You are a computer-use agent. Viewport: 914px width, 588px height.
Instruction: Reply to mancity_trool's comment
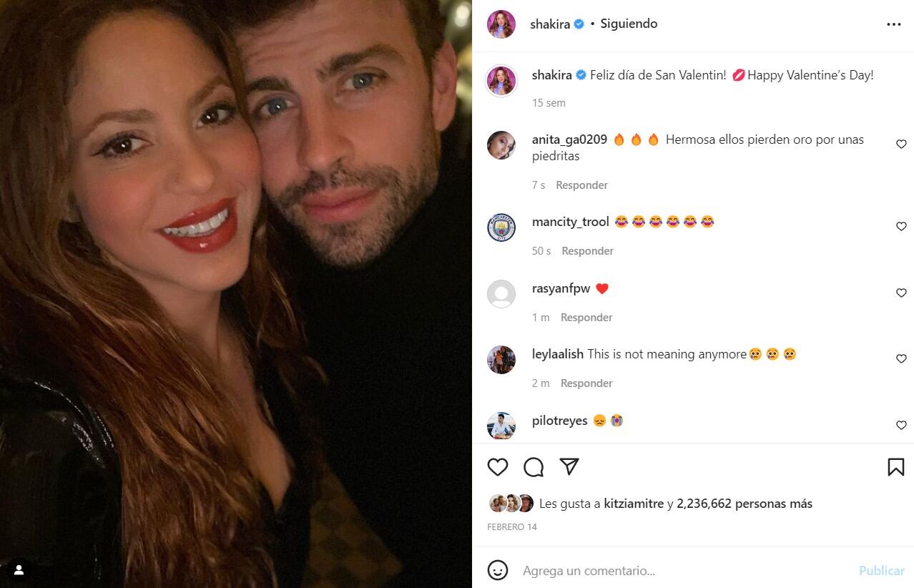pyautogui.click(x=587, y=251)
